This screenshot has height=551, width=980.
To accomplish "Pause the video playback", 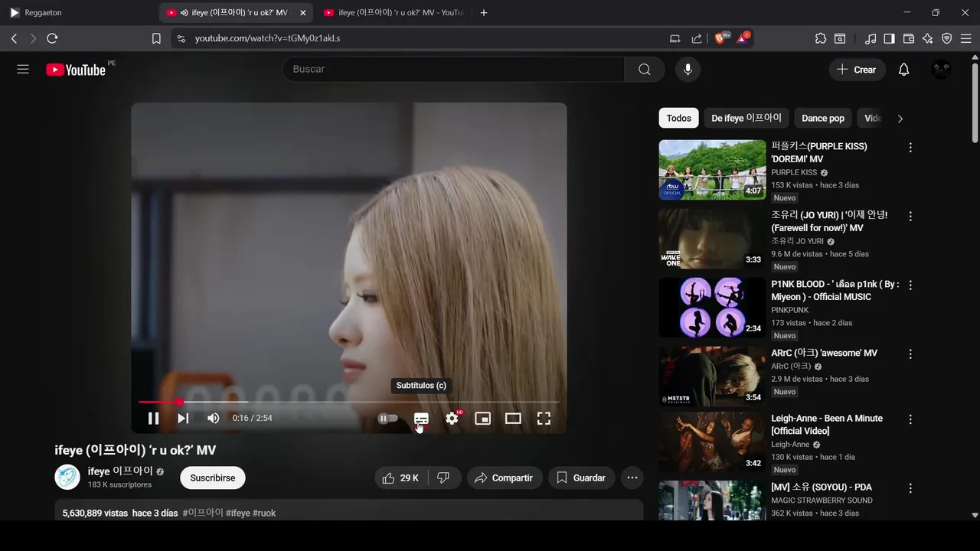I will (153, 419).
